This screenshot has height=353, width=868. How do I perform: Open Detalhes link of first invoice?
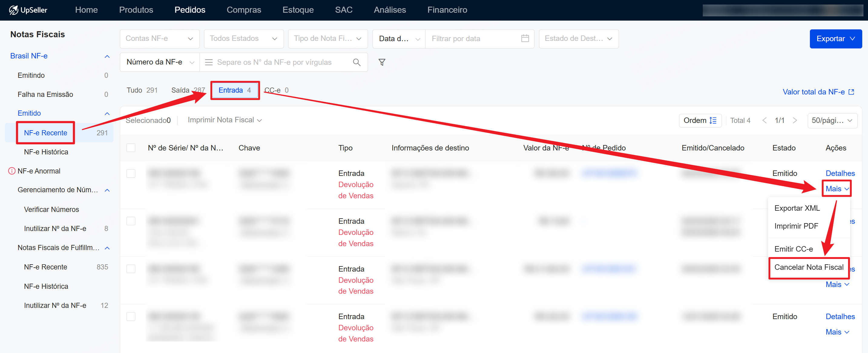coord(840,174)
